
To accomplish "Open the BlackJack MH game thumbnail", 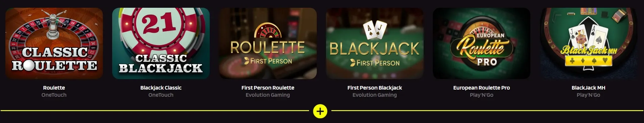I will tap(588, 43).
